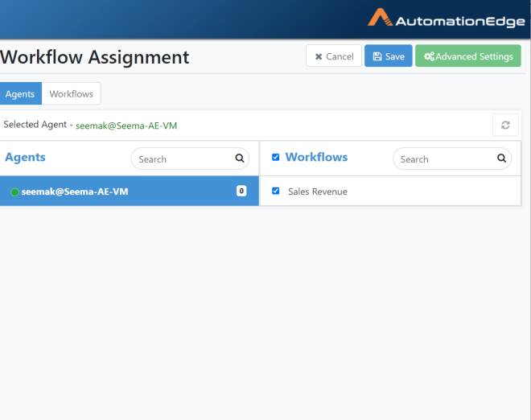Focus the Workflows search field
Image resolution: width=531 pixels, height=420 pixels.
(452, 159)
